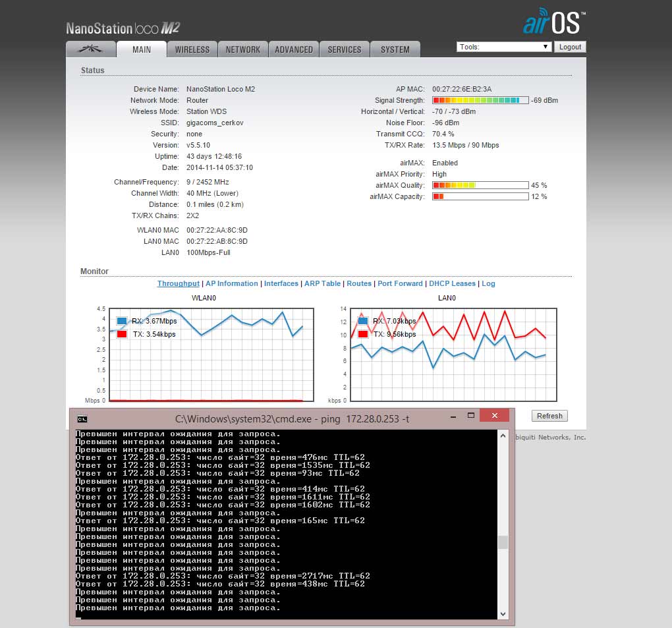Open the AP Information link
Viewport: 672px width, 628px height.
[232, 283]
